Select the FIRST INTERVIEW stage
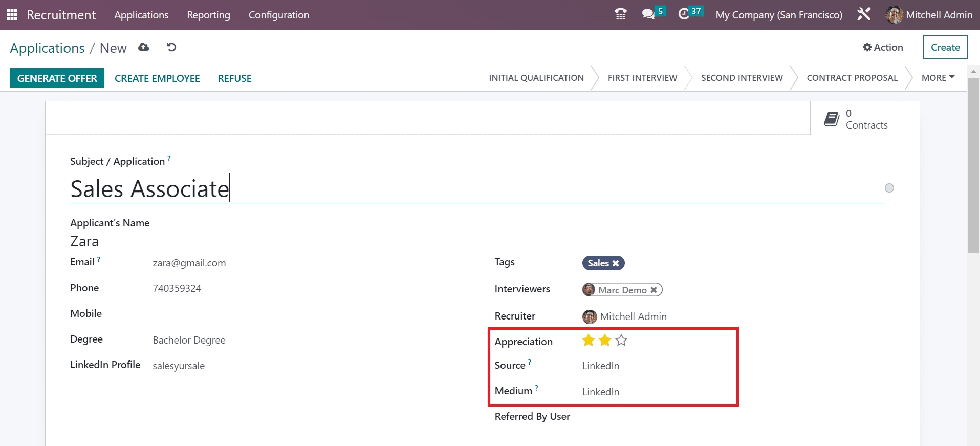This screenshot has height=446, width=980. pyautogui.click(x=642, y=78)
